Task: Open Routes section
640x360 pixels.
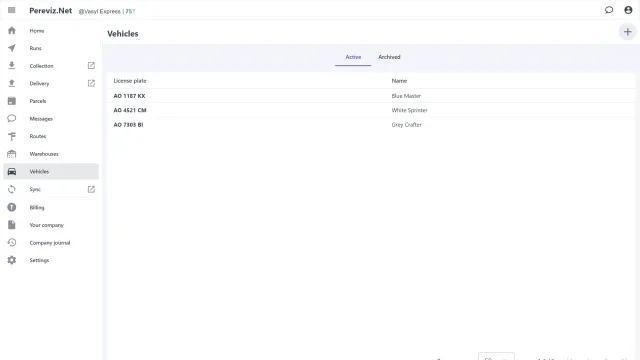Action: [38, 136]
